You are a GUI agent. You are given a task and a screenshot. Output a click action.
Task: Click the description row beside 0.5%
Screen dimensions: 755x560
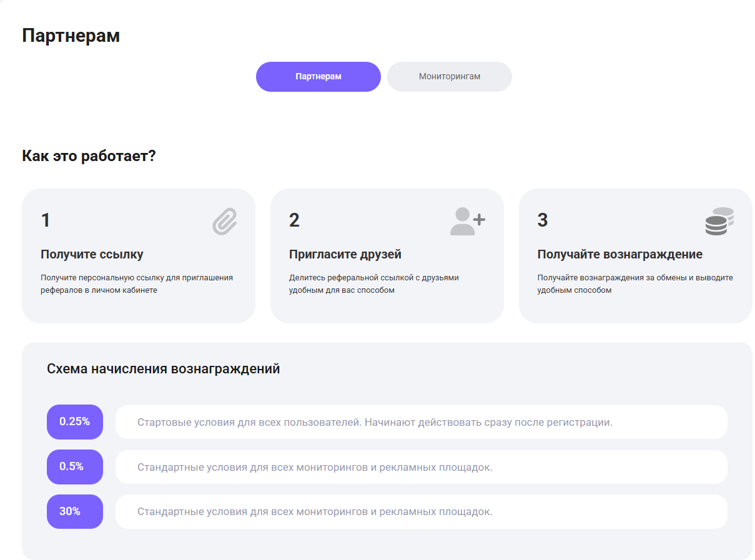(422, 467)
